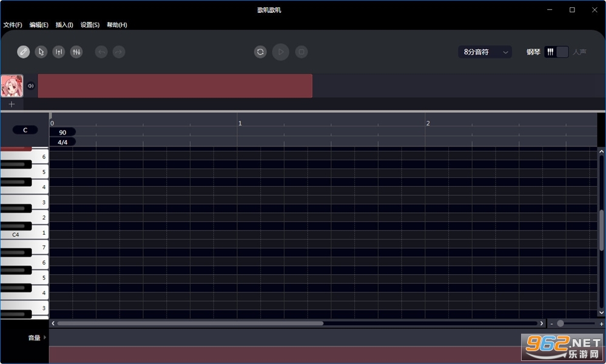Add a new track with plus button
Image resolution: width=606 pixels, height=364 pixels.
point(12,104)
